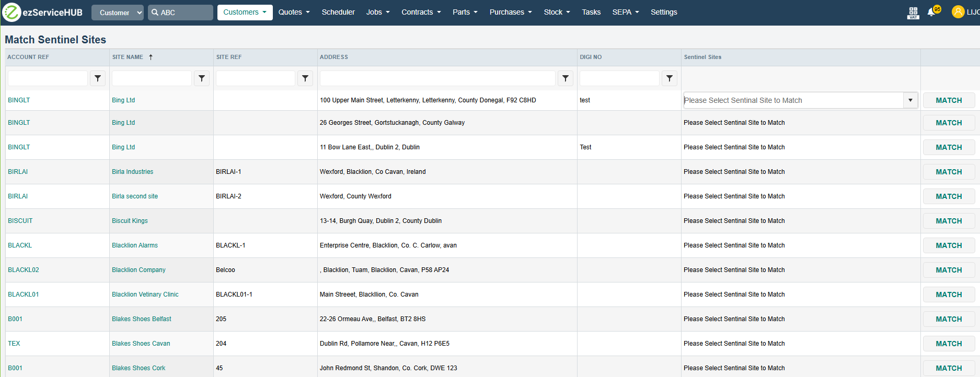Select Sentinel site text for Biscuit Kings row
This screenshot has width=980, height=377.
[734, 221]
